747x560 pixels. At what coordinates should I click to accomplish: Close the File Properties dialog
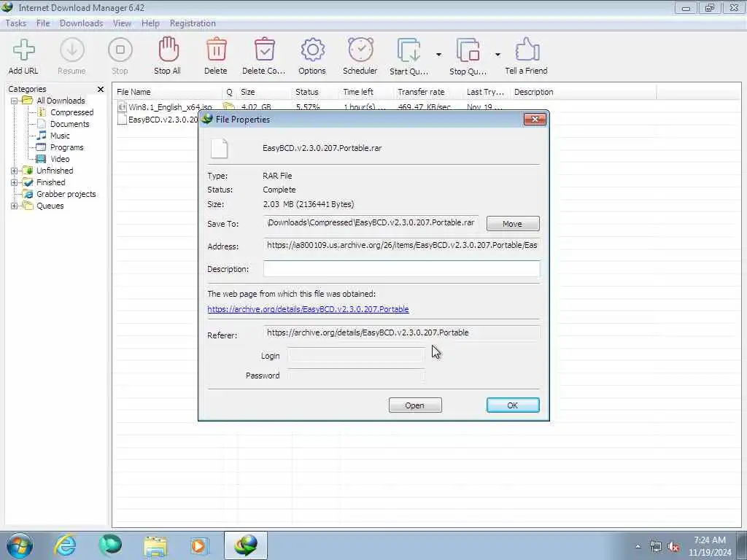coord(535,119)
